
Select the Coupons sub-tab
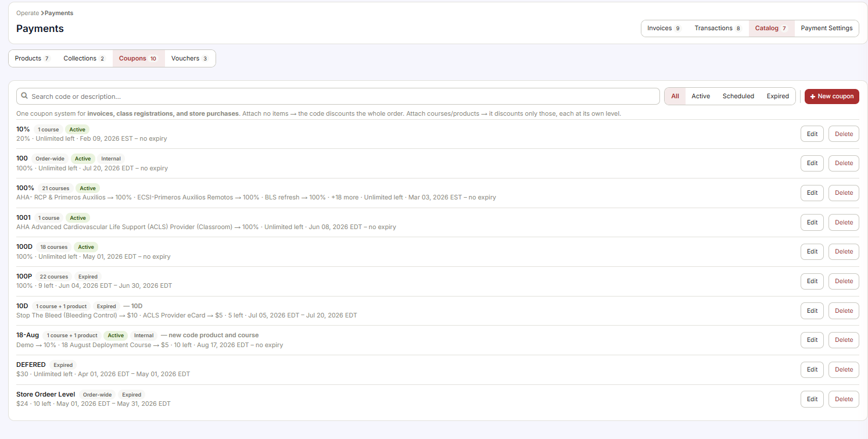(138, 58)
